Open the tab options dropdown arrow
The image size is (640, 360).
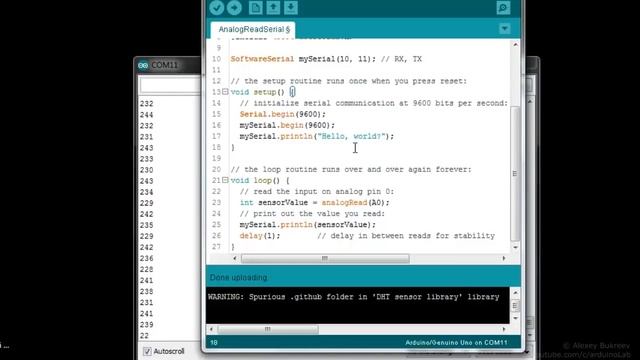pos(504,29)
